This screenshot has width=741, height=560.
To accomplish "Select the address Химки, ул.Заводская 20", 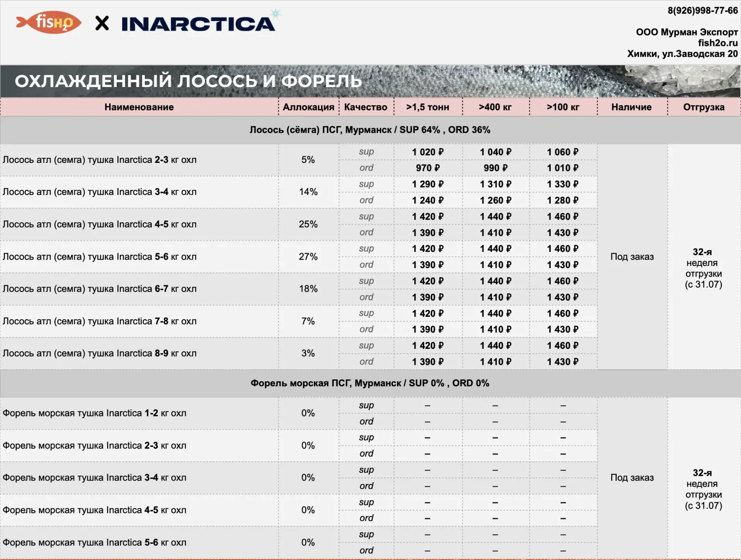I will pyautogui.click(x=682, y=54).
